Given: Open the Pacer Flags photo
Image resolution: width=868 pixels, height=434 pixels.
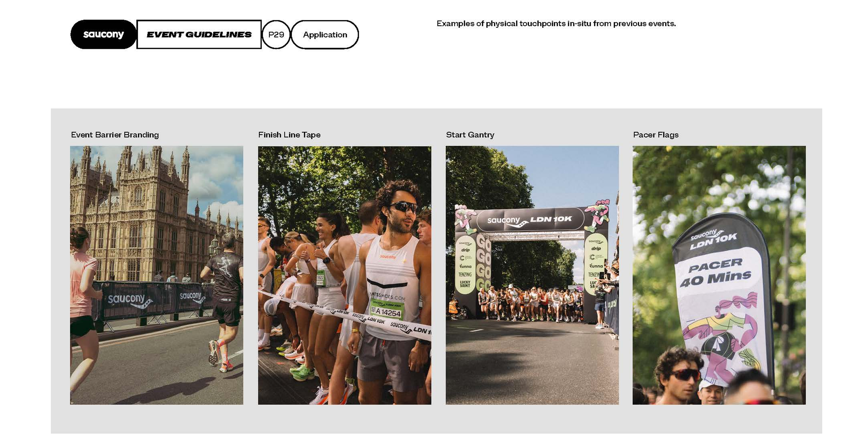Looking at the screenshot, I should [x=719, y=275].
